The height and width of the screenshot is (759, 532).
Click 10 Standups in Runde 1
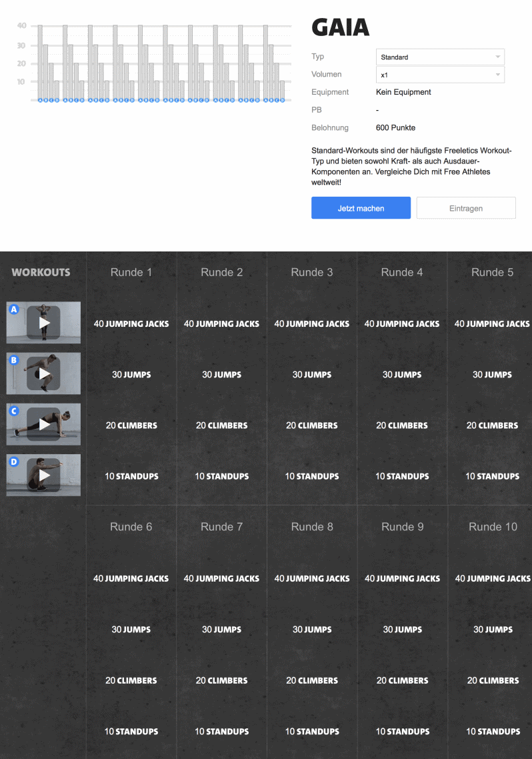pos(131,476)
